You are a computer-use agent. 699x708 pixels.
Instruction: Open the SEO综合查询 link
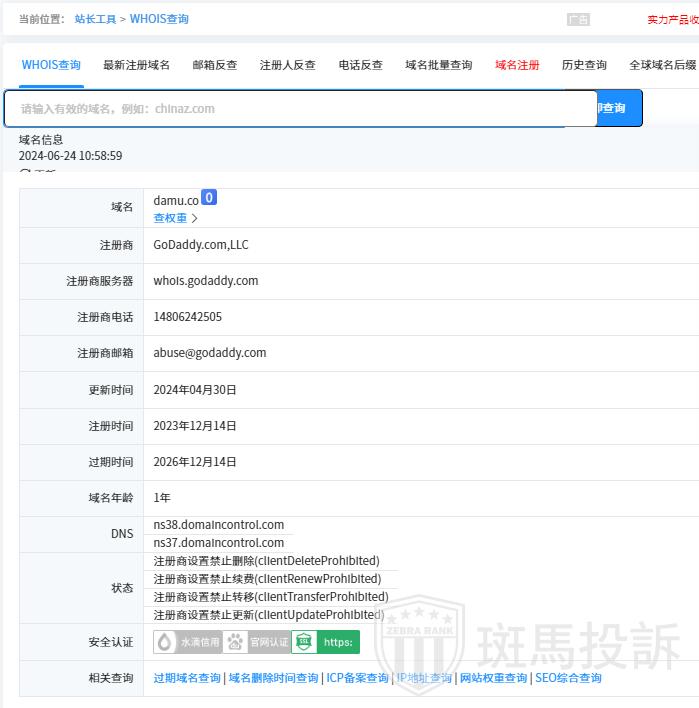[x=568, y=678]
